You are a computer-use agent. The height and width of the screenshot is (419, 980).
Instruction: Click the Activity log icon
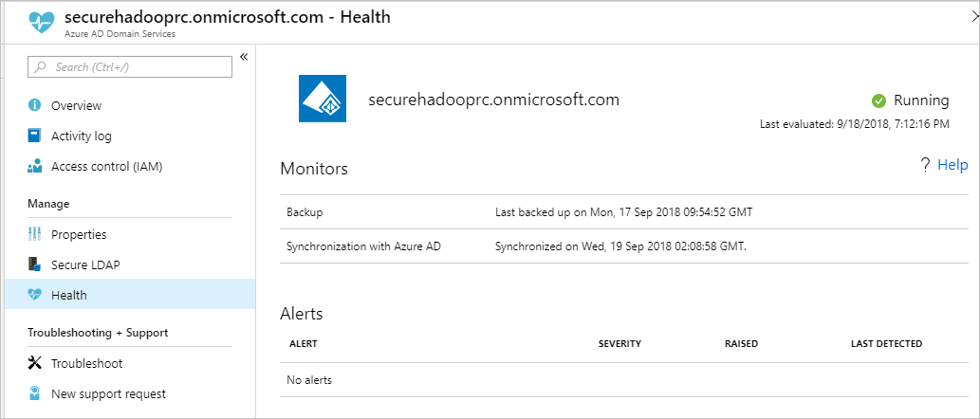[x=35, y=136]
